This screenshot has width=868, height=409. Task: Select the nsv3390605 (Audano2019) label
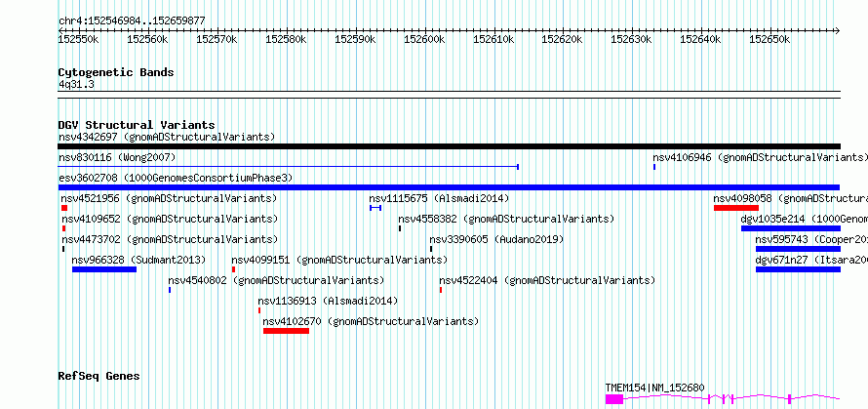tap(496, 239)
